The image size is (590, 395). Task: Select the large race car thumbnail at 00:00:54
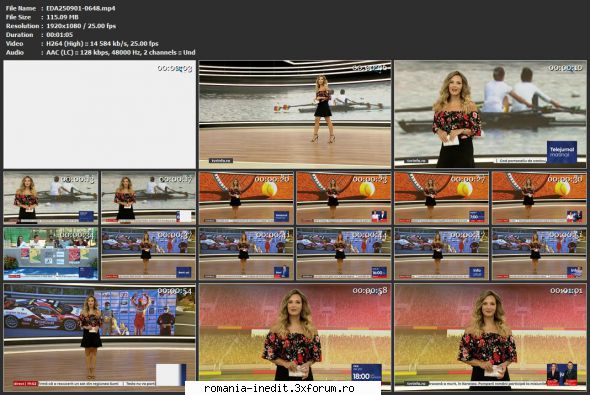coord(100,337)
